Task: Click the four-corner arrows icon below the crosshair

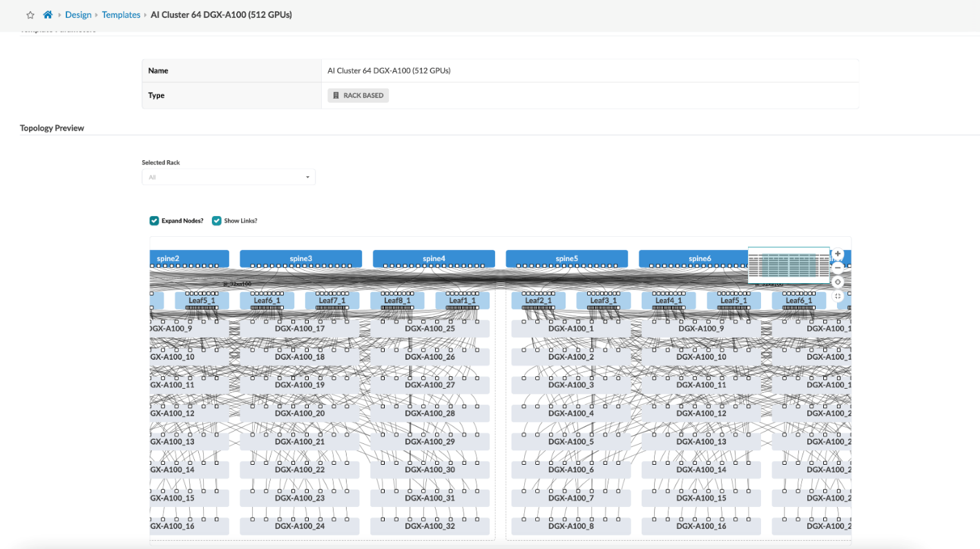Action: (x=838, y=296)
